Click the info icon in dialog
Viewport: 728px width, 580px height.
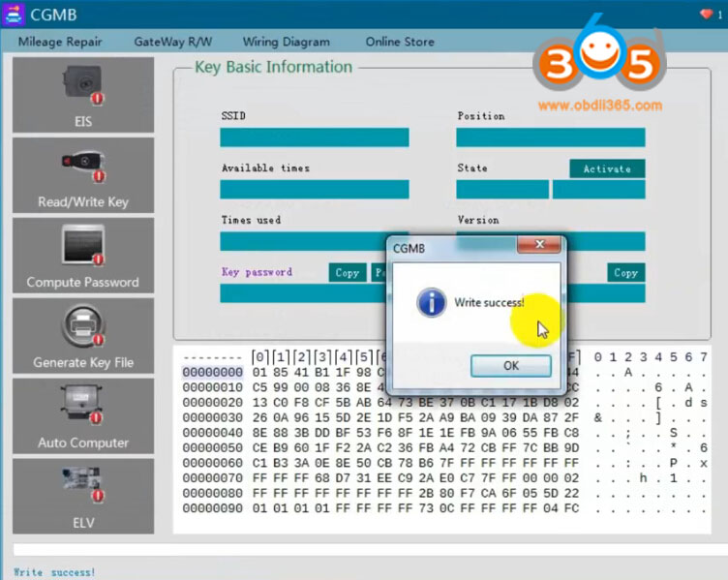point(431,303)
